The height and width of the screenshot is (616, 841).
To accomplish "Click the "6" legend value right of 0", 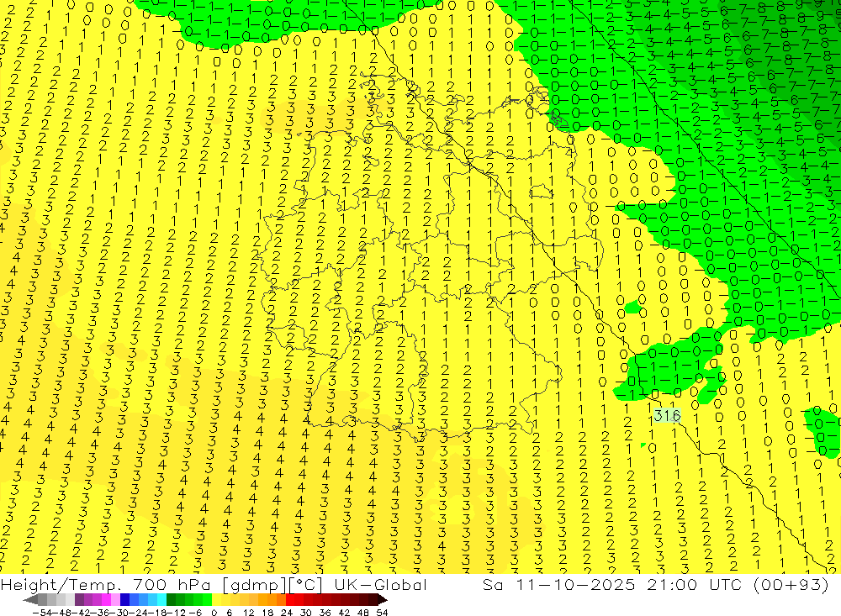I will (x=229, y=613).
